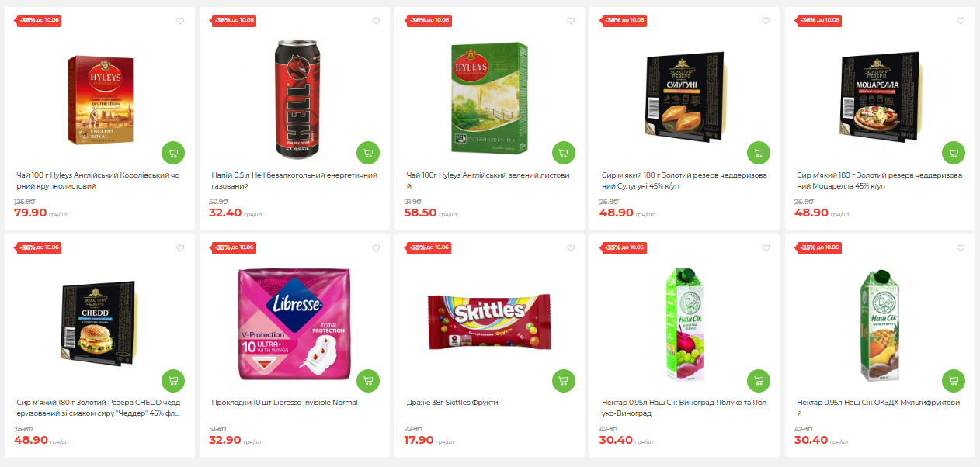Open Hell безалкогольний енергетичний product title
The height and width of the screenshot is (467, 980).
(x=294, y=181)
